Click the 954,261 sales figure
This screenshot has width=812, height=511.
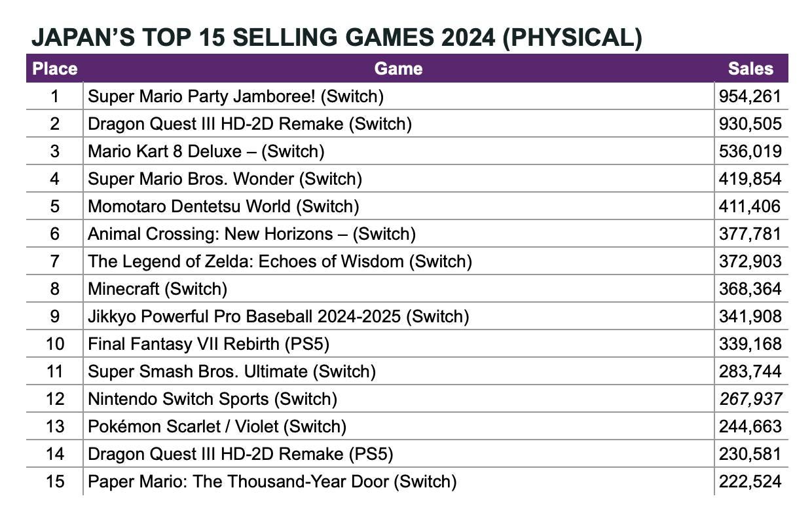750,96
